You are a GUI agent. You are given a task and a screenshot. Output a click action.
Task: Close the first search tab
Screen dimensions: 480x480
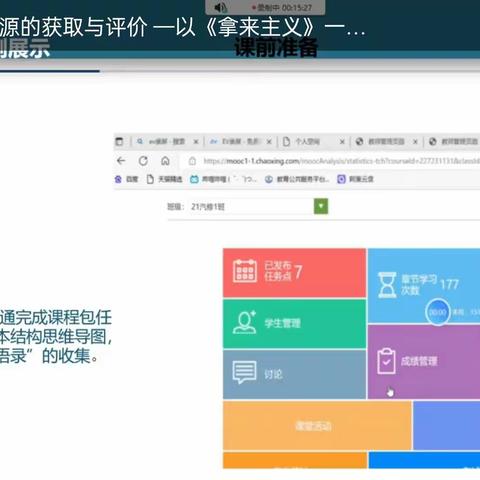pyautogui.click(x=196, y=142)
